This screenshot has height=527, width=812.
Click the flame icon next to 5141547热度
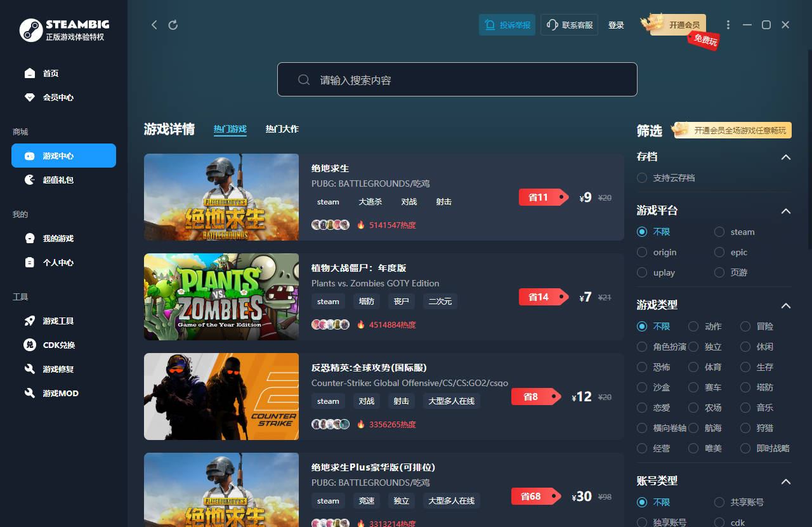pos(361,225)
